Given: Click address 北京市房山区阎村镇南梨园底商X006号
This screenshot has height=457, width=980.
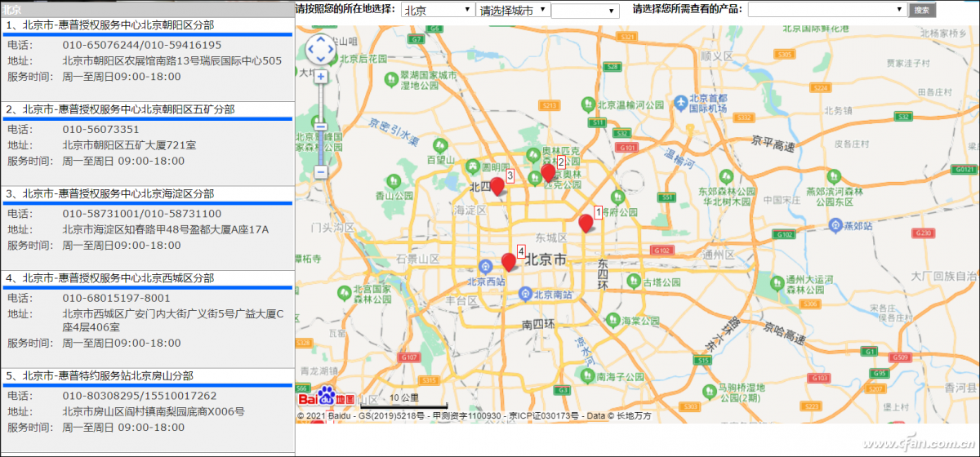Looking at the screenshot, I should (x=154, y=411).
